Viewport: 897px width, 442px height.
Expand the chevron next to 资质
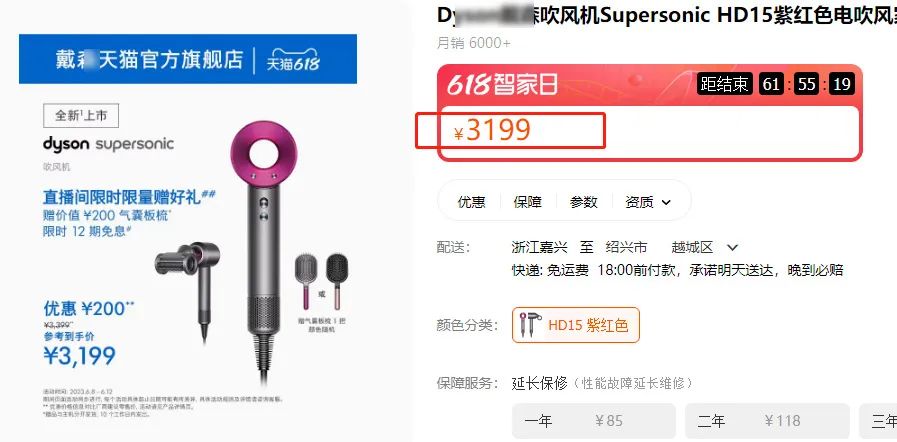coord(666,202)
